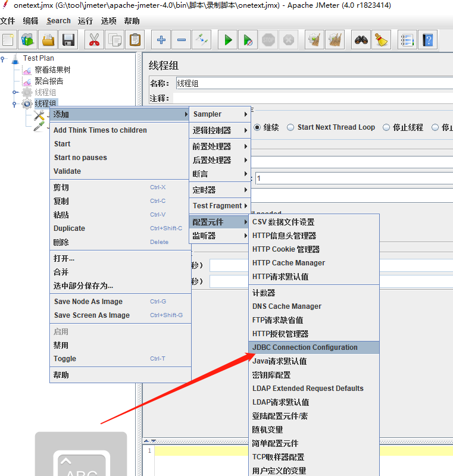453x476 pixels.
Task: Expand all with the plus icon
Action: 161,40
